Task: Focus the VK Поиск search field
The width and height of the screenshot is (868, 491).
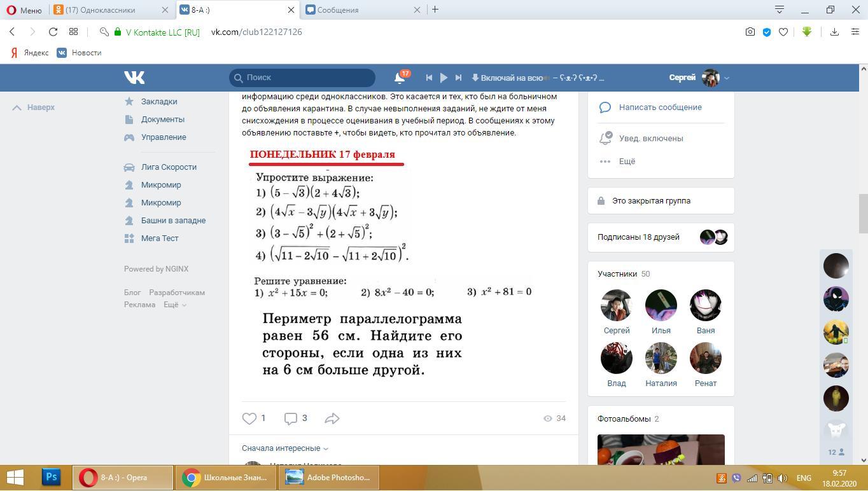Action: click(x=302, y=78)
